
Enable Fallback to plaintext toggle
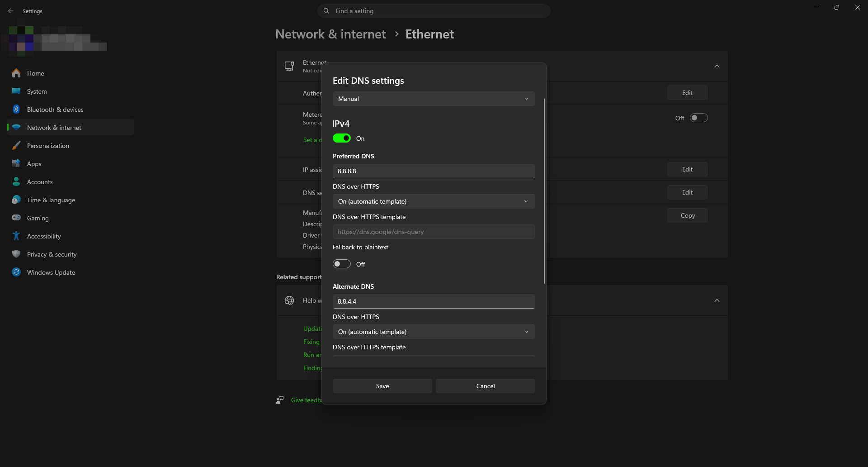[342, 264]
